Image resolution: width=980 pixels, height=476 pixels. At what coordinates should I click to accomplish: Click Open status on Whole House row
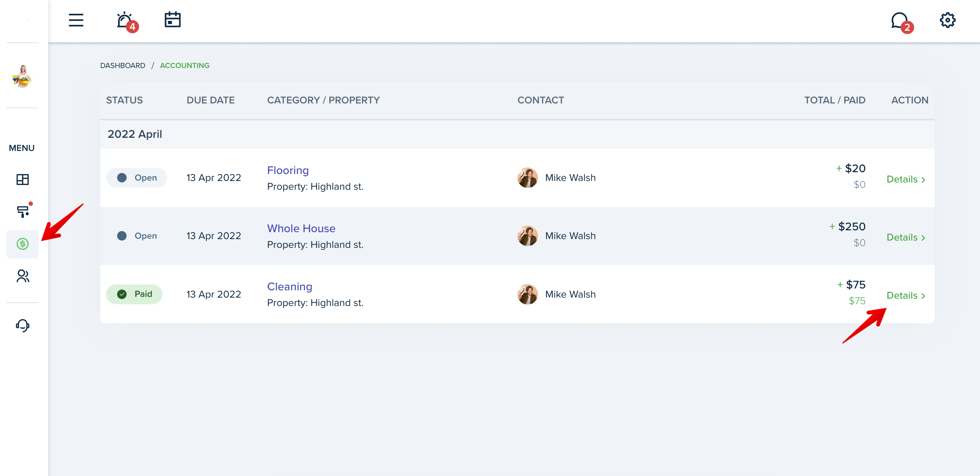[x=136, y=236]
